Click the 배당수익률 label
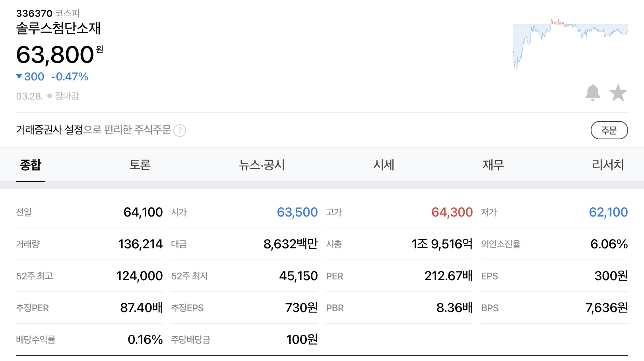644x361 pixels. [35, 340]
